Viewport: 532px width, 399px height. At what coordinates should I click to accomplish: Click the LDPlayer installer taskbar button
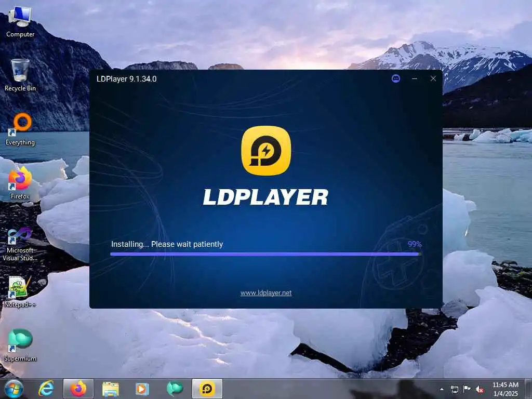(207, 389)
